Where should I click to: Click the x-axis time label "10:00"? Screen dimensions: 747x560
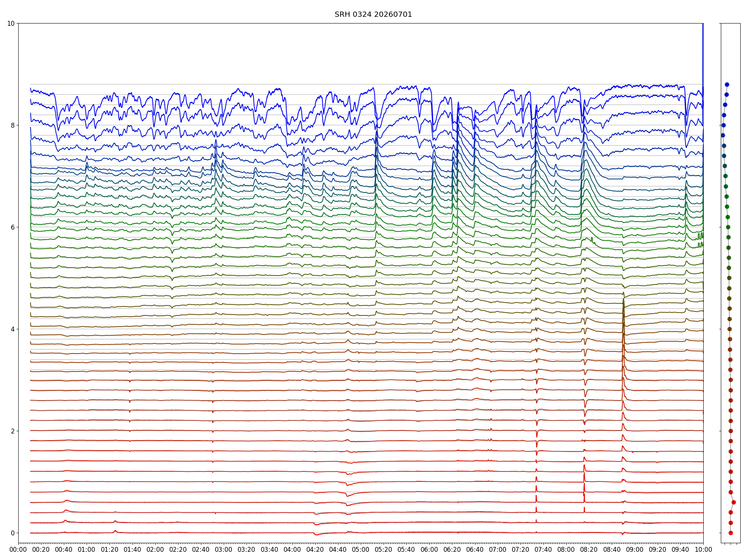tap(703, 550)
